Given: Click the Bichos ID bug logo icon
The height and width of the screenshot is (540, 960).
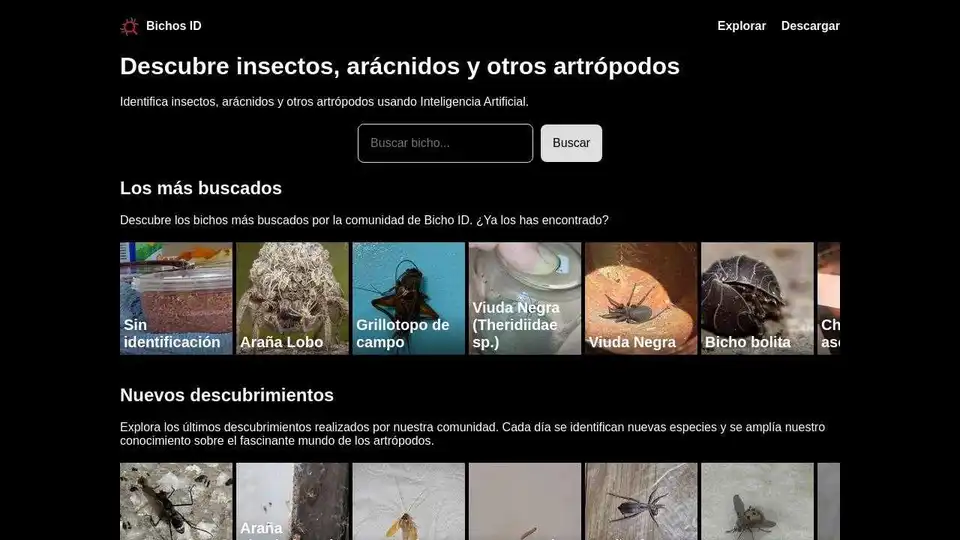Looking at the screenshot, I should click(129, 26).
